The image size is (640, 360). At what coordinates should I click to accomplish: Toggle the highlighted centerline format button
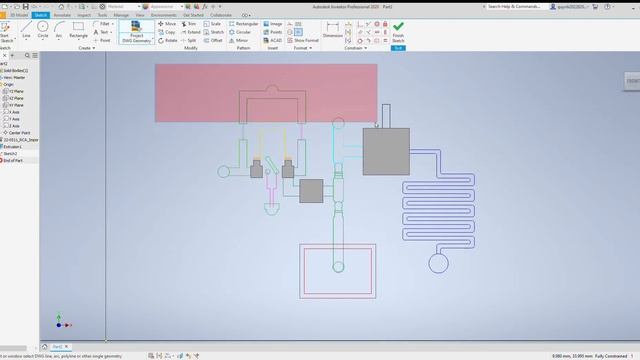tap(298, 32)
